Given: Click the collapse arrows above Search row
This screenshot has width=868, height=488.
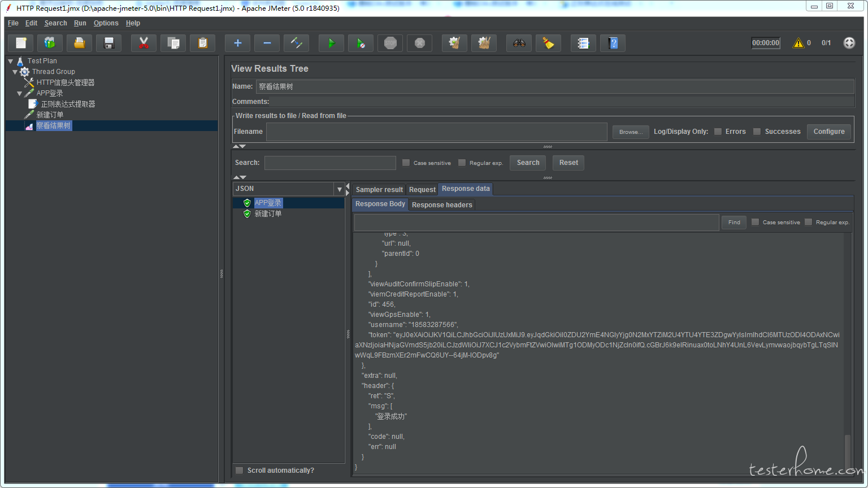Looking at the screenshot, I should click(x=240, y=146).
